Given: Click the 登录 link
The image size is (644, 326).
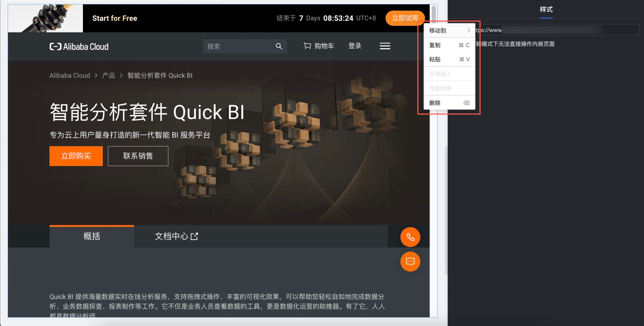Looking at the screenshot, I should pyautogui.click(x=355, y=46).
